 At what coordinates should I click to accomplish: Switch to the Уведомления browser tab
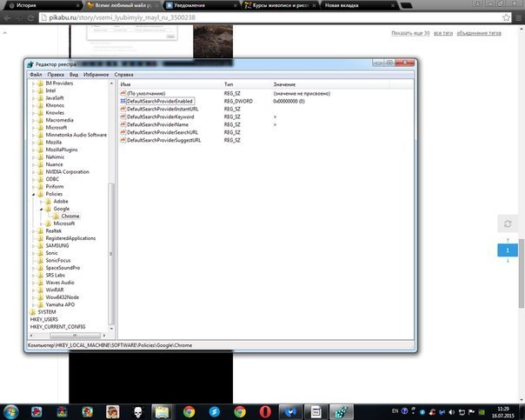[x=203, y=5]
